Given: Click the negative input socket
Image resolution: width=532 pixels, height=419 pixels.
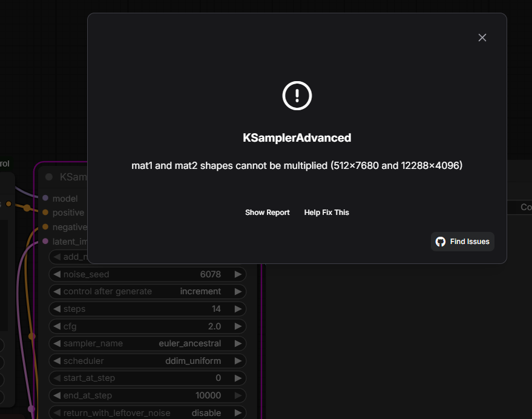Looking at the screenshot, I should [x=45, y=226].
